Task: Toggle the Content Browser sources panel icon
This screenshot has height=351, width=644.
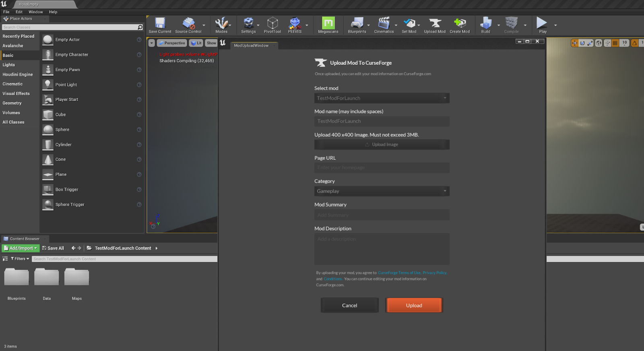Action: point(5,259)
